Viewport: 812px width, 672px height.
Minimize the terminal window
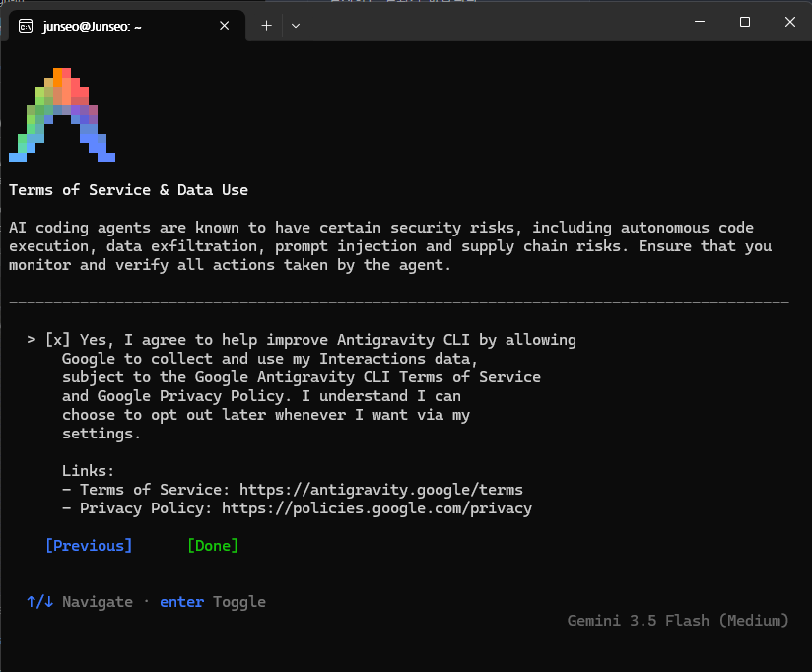[x=700, y=22]
